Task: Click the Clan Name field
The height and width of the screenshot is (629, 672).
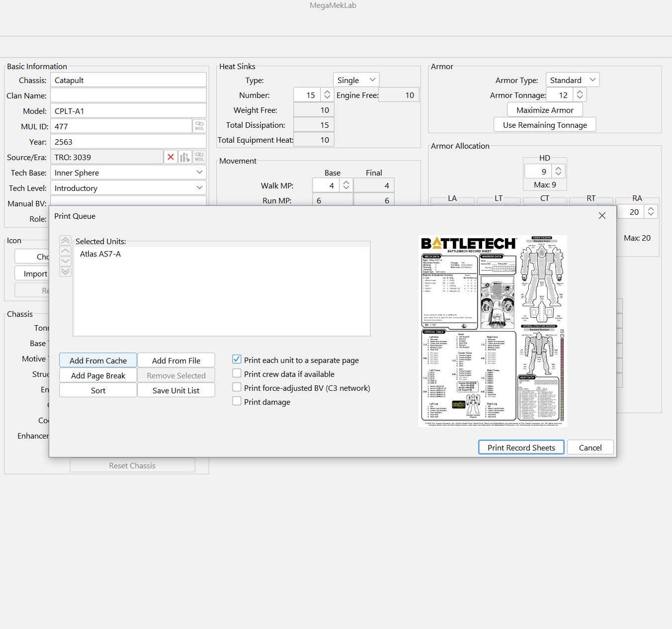Action: pyautogui.click(x=128, y=95)
